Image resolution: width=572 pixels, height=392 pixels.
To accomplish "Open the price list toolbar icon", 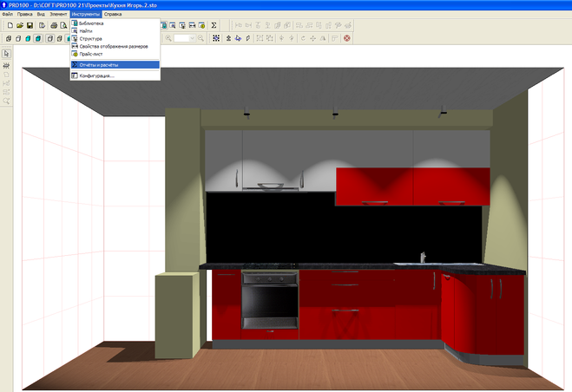I will click(201, 25).
